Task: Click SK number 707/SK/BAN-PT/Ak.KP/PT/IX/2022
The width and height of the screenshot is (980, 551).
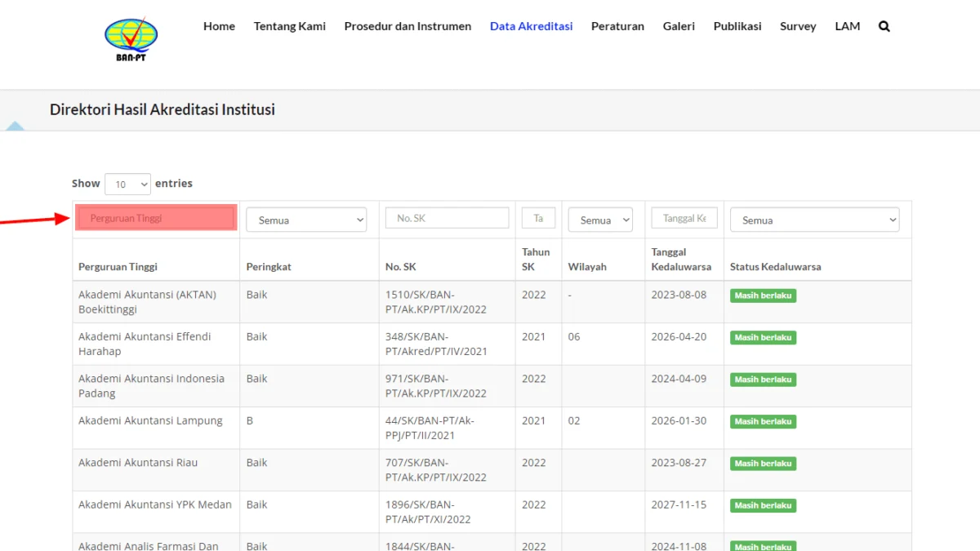Action: point(436,470)
